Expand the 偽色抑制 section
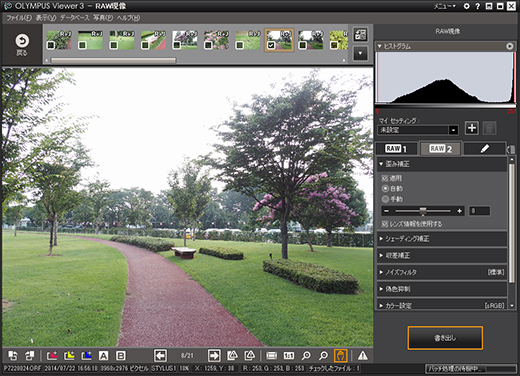The height and width of the screenshot is (376, 520). (x=442, y=289)
